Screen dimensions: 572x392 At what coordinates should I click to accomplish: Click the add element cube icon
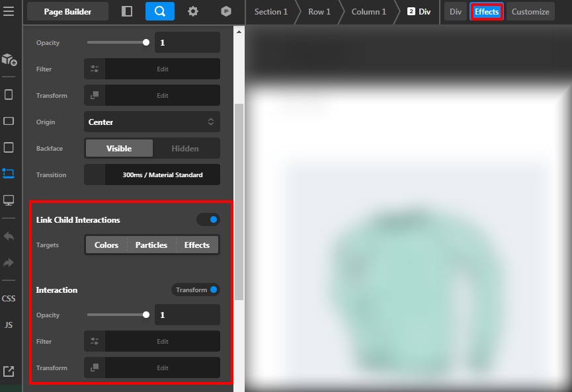pyautogui.click(x=9, y=60)
